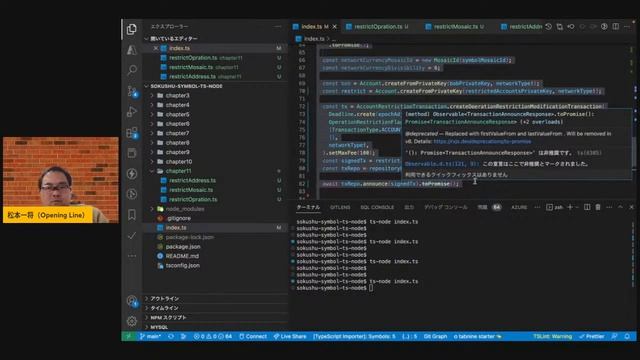Open restrictMosaic.ts under chapter11

(x=216, y=190)
